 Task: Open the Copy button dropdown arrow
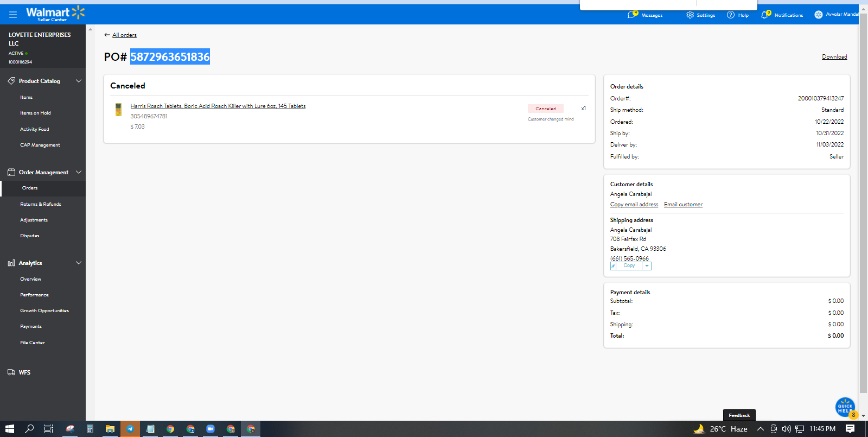[647, 266]
